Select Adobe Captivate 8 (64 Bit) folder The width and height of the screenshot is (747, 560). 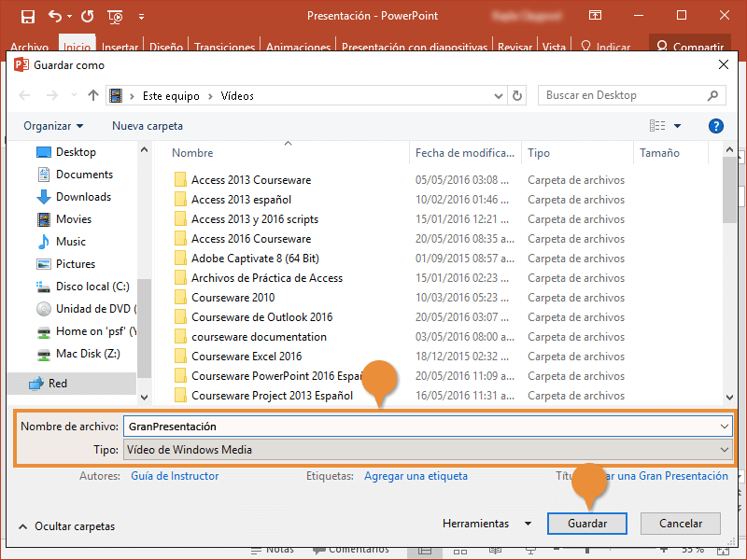point(255,259)
